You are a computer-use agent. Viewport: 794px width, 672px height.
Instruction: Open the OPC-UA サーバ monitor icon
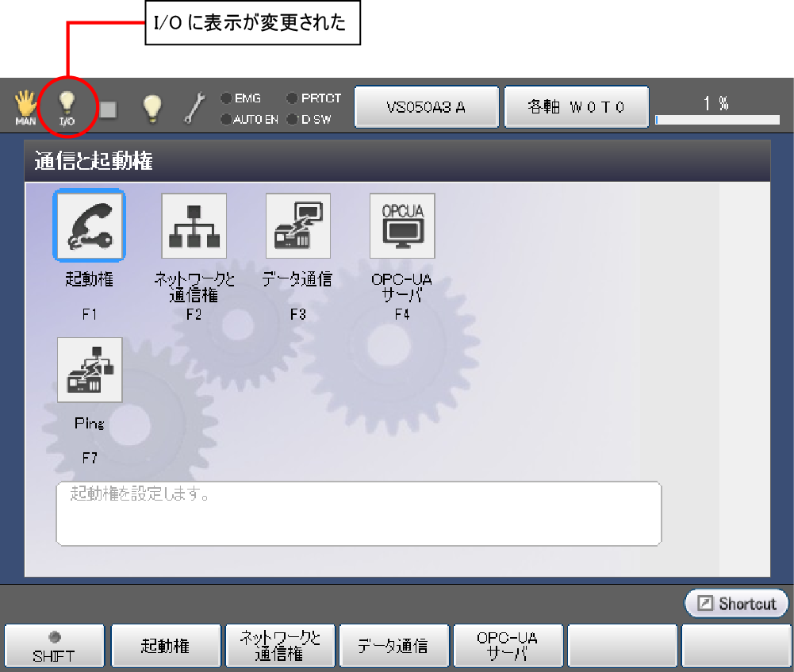[402, 226]
